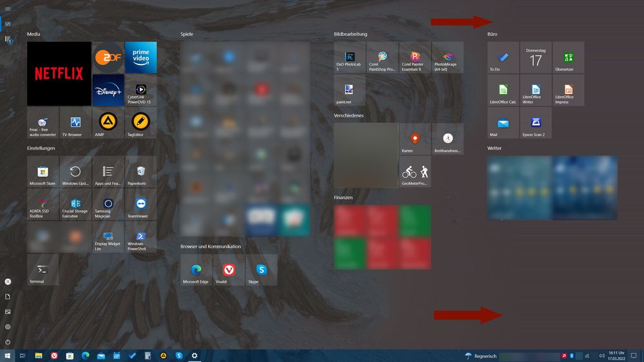Launch the TeamViewer tile

tap(141, 204)
